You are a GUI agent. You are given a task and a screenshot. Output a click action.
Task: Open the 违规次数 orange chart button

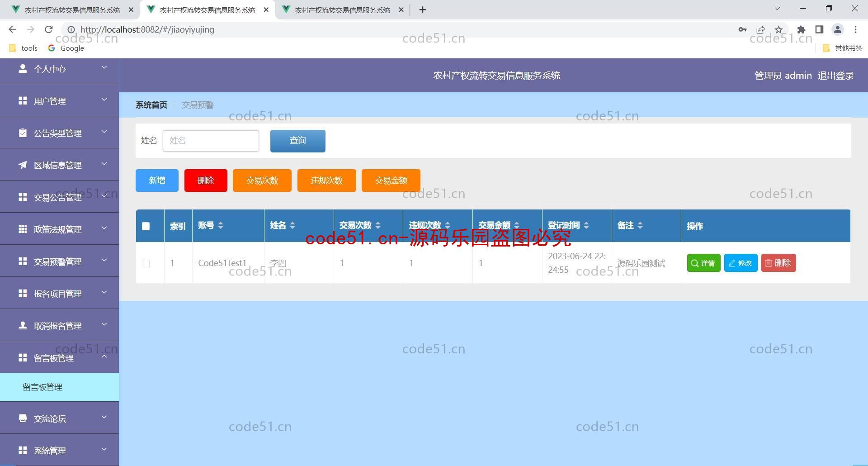coord(326,181)
